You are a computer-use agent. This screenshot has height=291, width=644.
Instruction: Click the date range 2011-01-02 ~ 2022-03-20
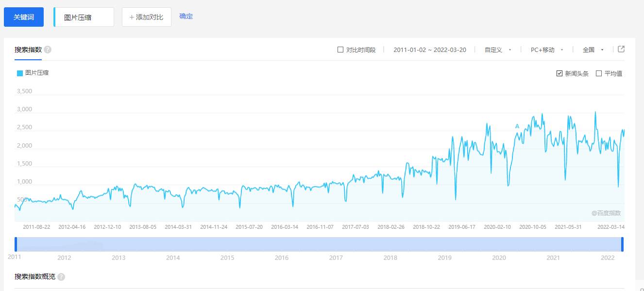point(430,50)
